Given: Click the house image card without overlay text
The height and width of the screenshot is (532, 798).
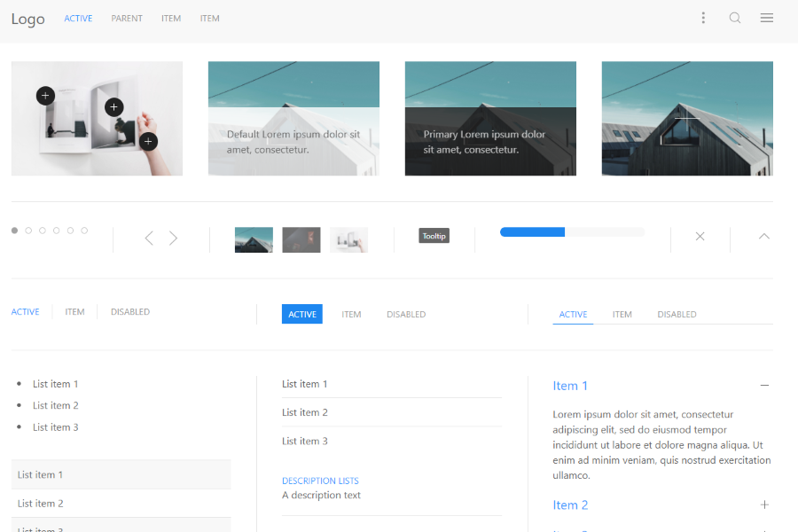Looking at the screenshot, I should tap(687, 119).
